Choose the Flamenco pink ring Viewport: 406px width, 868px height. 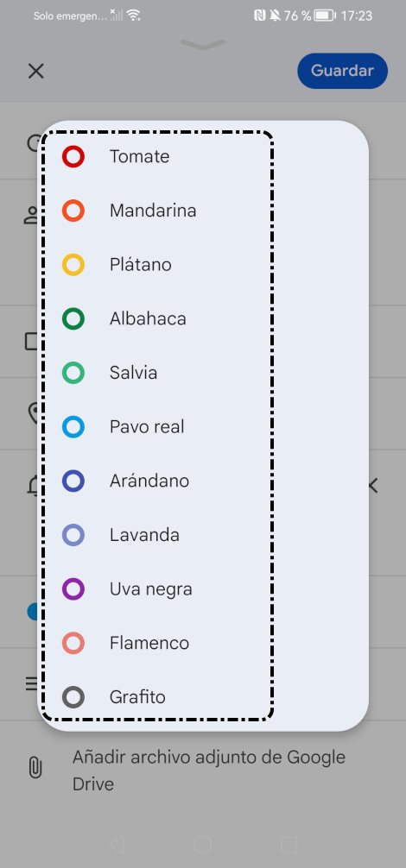coord(73,644)
